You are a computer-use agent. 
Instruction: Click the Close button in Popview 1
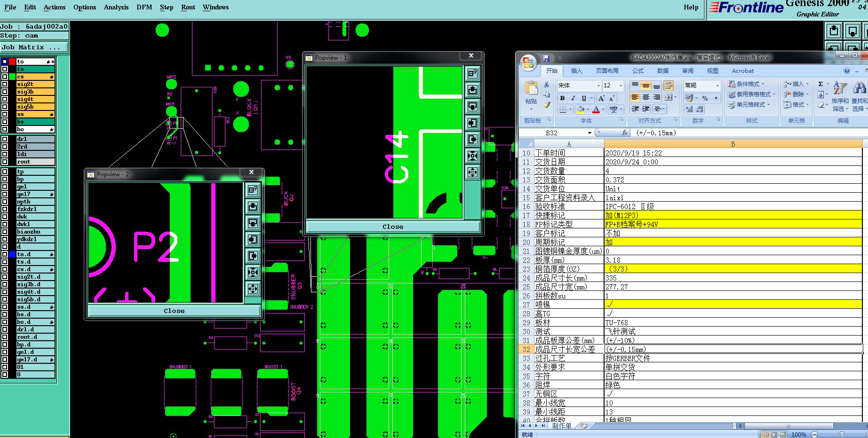393,227
